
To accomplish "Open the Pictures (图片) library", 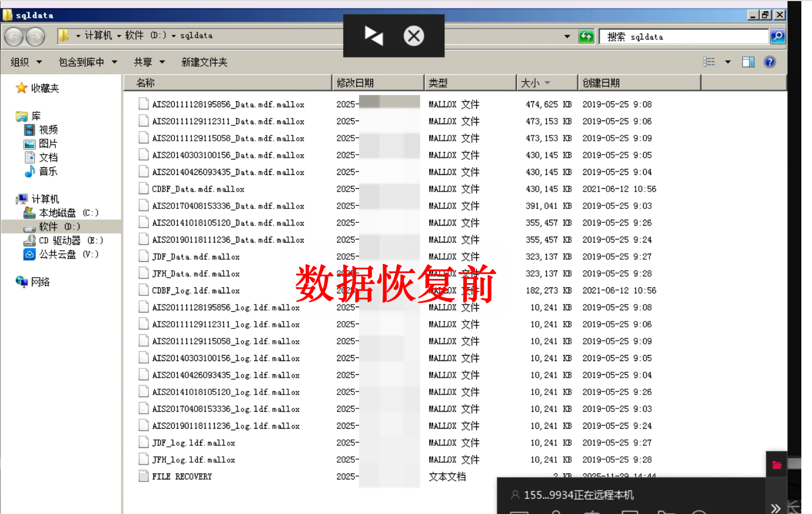I will [41, 143].
